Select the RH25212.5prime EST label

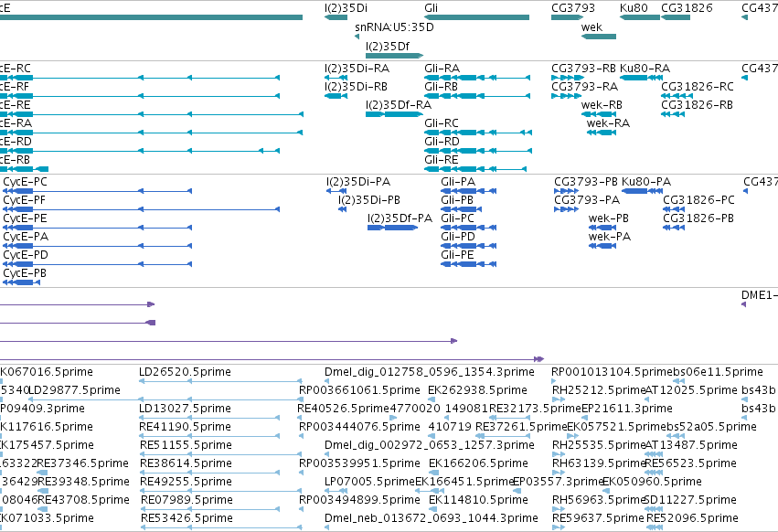[599, 390]
